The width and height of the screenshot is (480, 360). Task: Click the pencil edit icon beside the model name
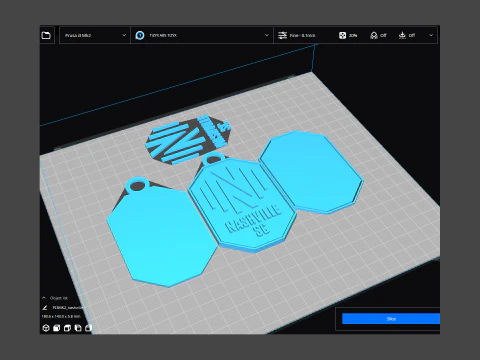tap(45, 307)
